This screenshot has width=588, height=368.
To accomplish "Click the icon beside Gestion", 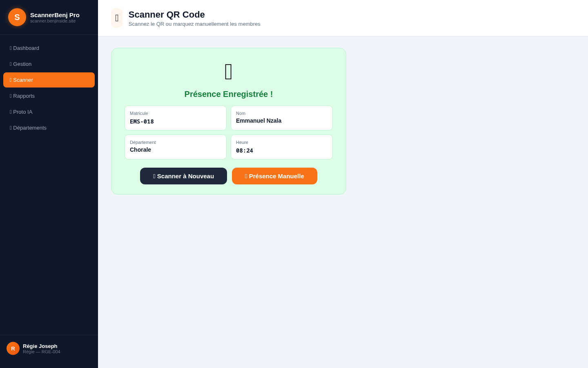I will coord(11,64).
